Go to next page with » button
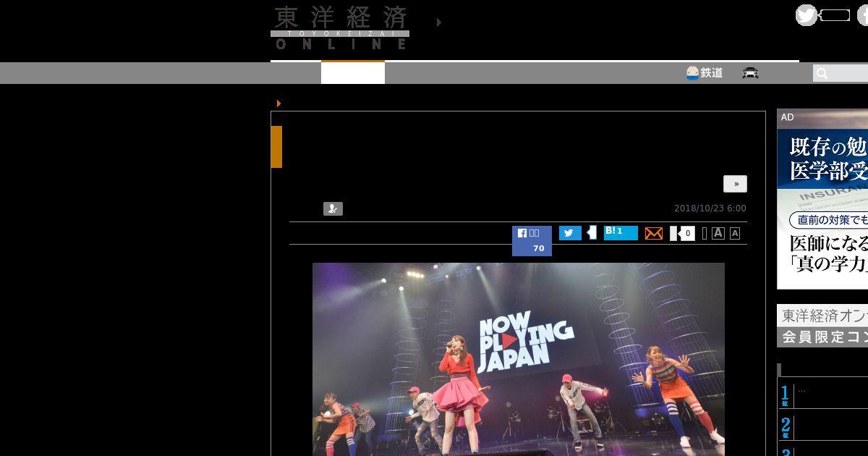Screen dimensions: 868x456 (735, 184)
